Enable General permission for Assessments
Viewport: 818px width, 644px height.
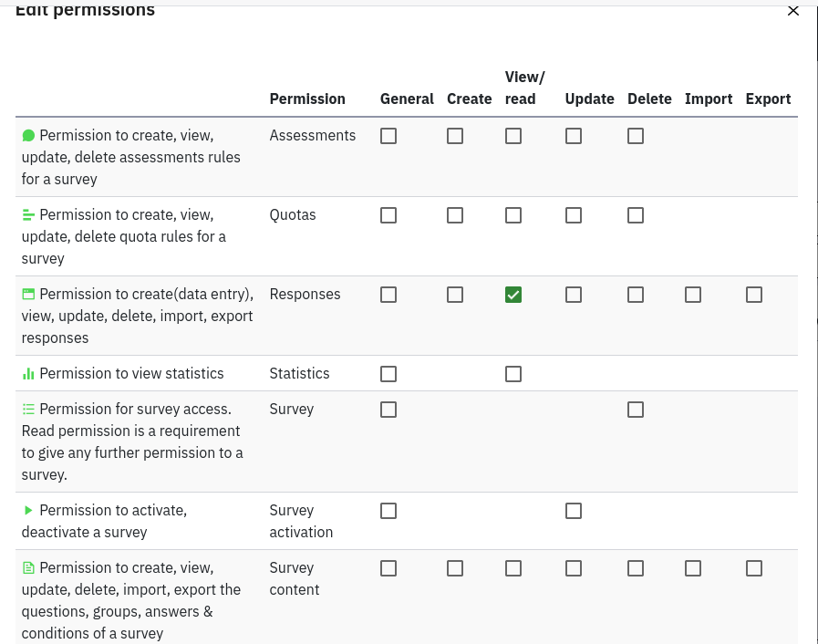(x=388, y=136)
